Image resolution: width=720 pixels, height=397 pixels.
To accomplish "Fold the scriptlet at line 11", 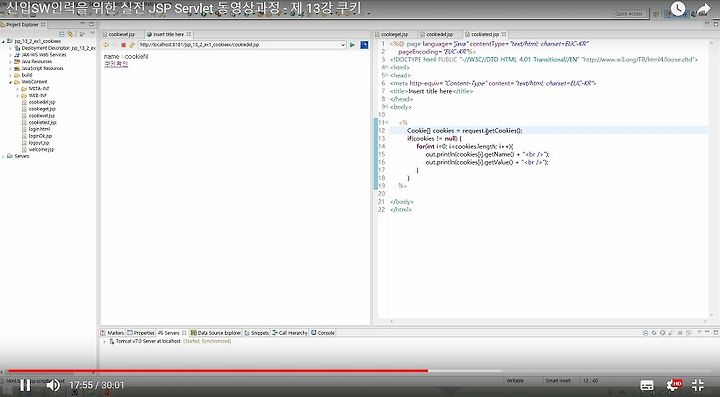I will [387, 123].
